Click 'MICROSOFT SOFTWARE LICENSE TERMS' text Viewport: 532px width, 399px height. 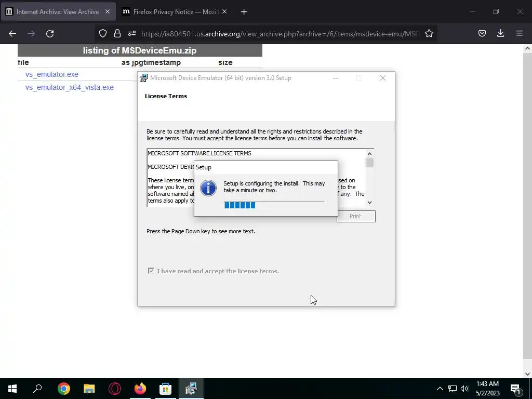[199, 153]
